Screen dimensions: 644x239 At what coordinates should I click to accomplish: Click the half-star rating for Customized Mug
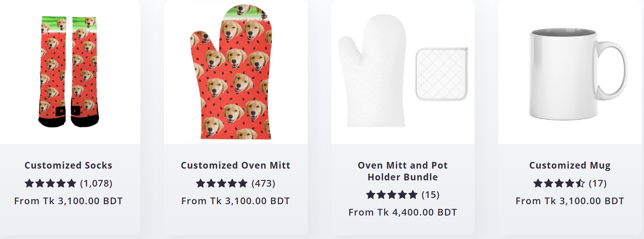(581, 183)
